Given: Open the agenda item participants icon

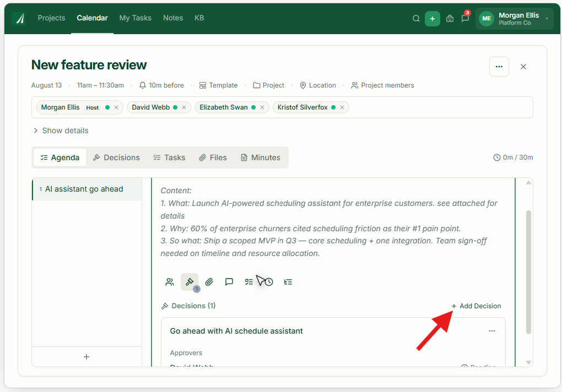Looking at the screenshot, I should coord(170,282).
